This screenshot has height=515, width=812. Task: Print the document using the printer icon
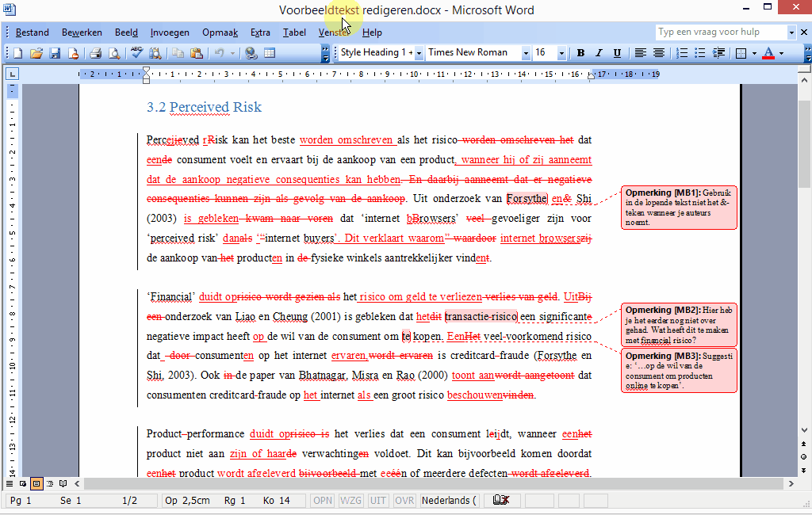[x=95, y=53]
